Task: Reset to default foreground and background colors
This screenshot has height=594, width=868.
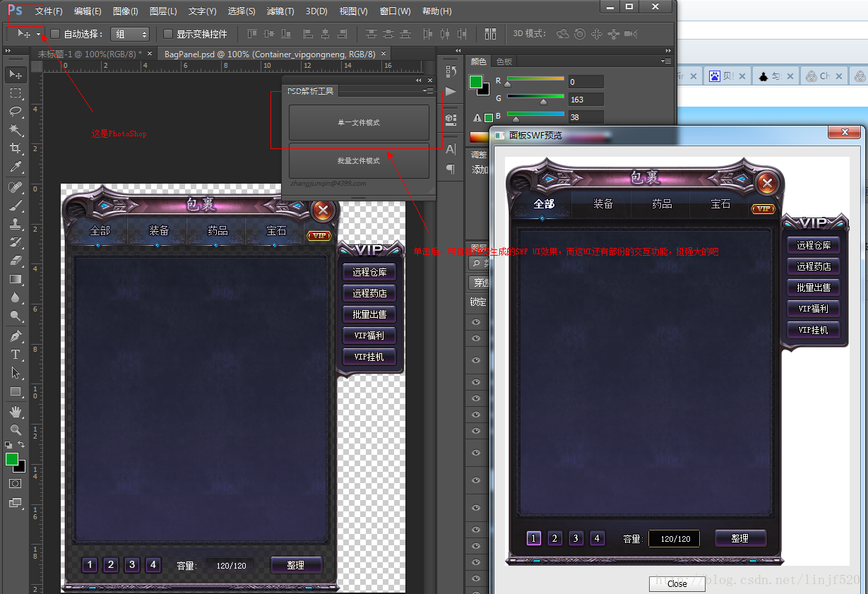Action: [x=8, y=445]
